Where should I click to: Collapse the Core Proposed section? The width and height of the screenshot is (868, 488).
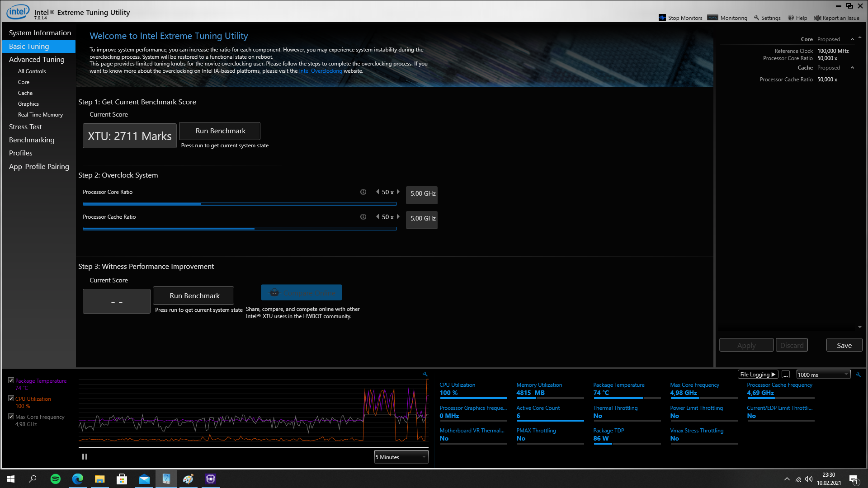click(852, 39)
